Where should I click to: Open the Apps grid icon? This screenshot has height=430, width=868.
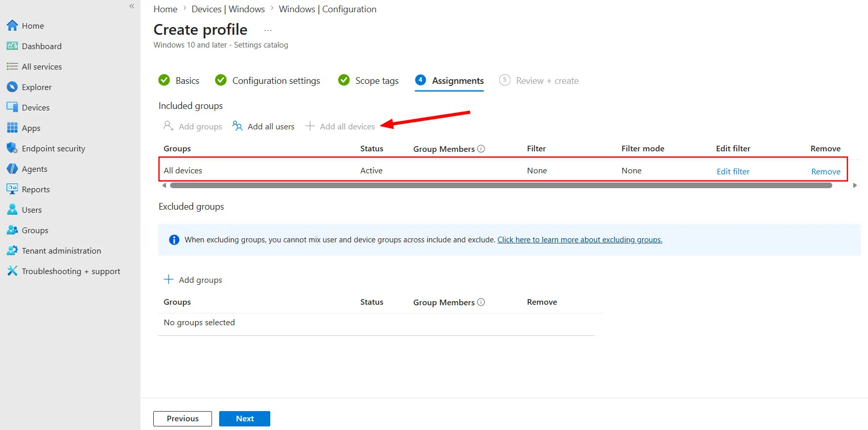(x=12, y=128)
